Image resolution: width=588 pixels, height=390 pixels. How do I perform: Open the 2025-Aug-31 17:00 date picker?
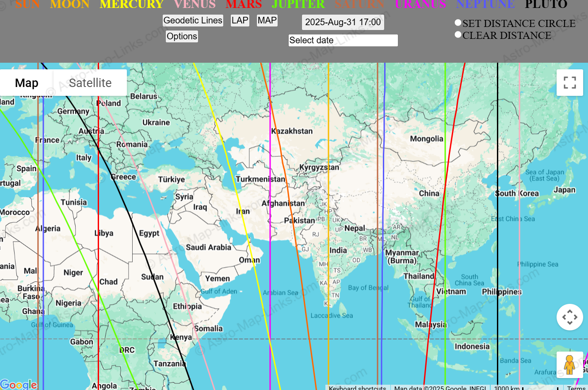pos(343,23)
